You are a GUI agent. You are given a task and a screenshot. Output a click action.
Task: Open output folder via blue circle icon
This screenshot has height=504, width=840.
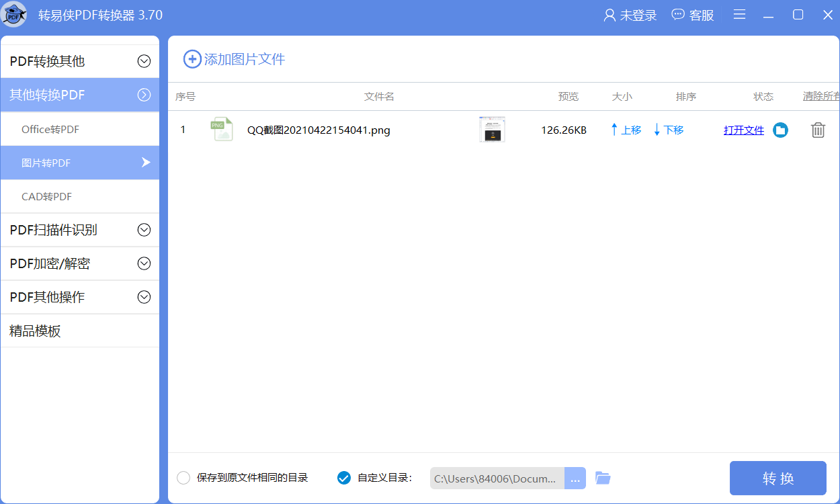[x=780, y=130]
